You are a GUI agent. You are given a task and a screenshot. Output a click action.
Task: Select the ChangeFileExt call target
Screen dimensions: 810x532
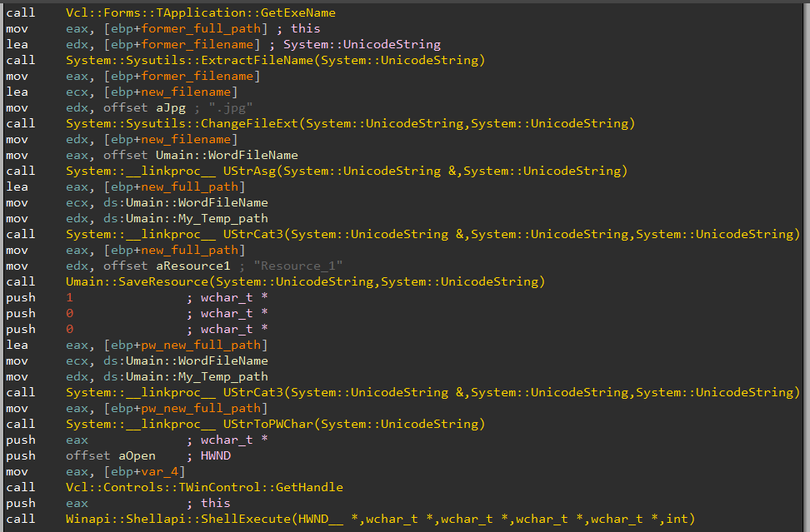click(x=350, y=123)
